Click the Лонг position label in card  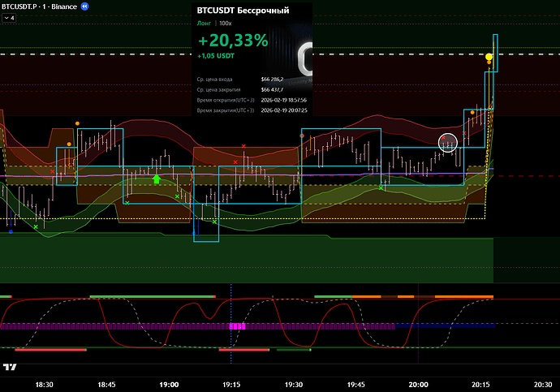pos(204,24)
